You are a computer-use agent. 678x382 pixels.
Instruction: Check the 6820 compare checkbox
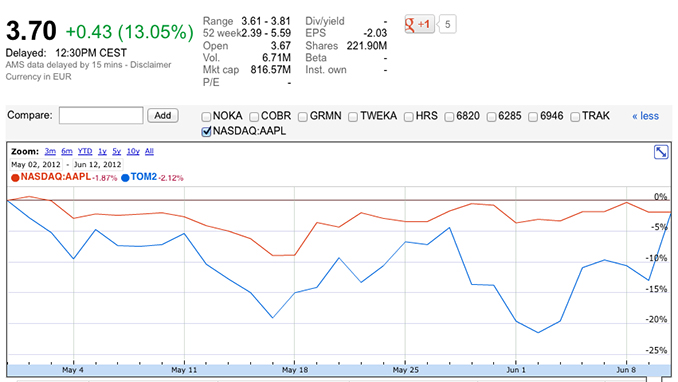[450, 117]
